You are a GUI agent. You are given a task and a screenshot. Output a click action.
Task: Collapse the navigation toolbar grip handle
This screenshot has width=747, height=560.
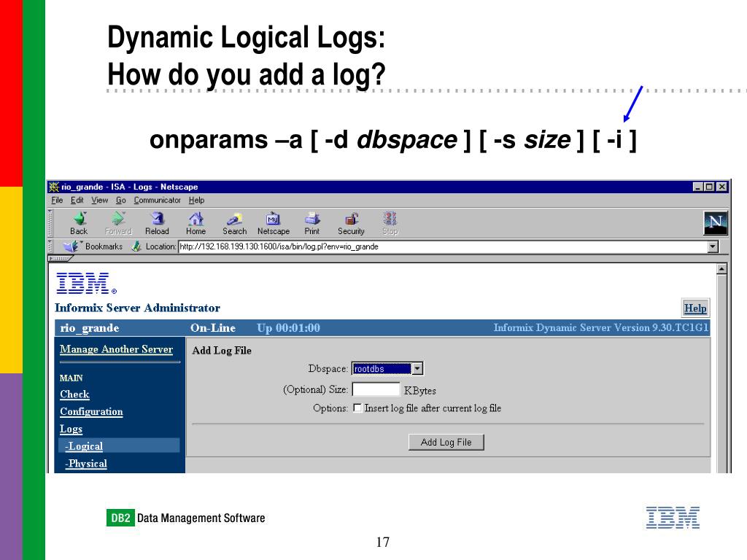coord(50,223)
